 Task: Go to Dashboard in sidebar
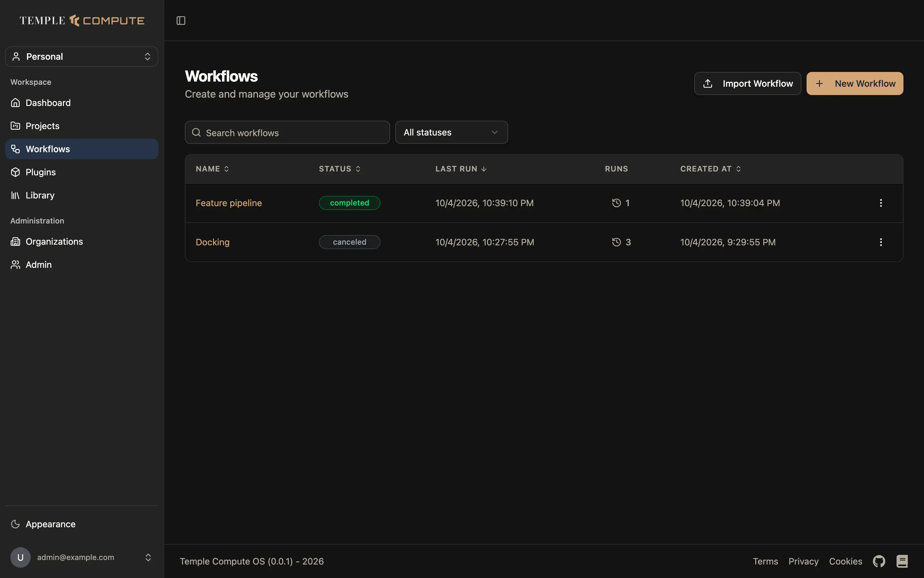click(82, 103)
